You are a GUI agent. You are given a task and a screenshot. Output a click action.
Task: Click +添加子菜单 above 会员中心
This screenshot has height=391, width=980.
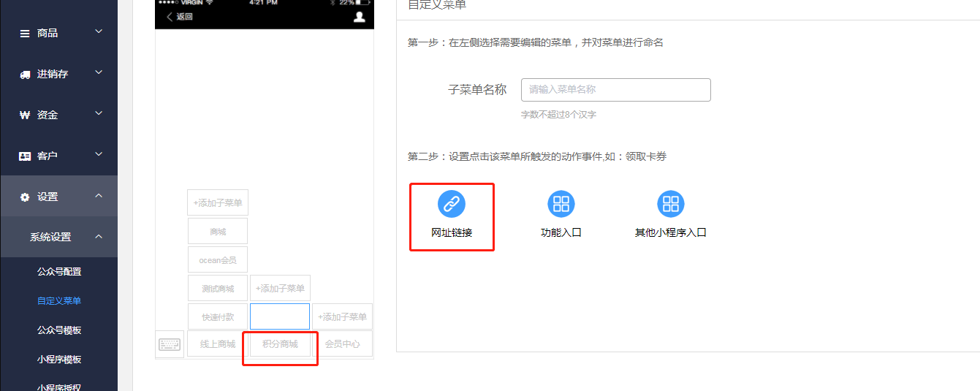pos(342,316)
